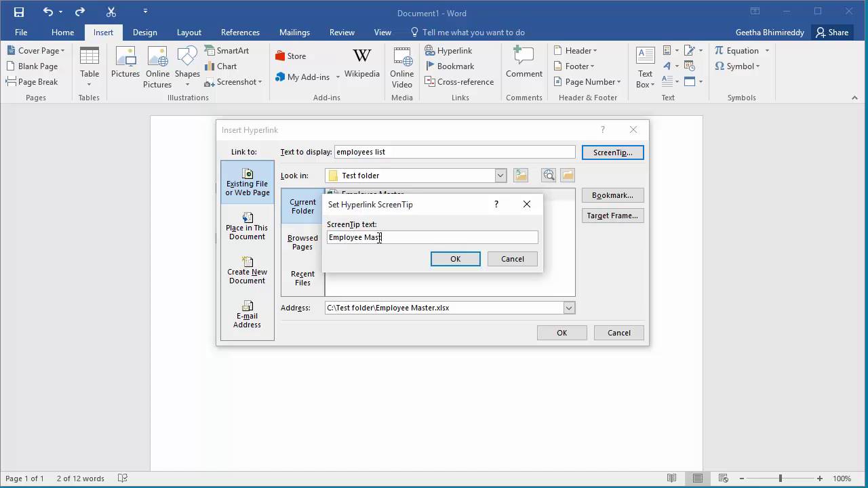Click the Pictures icon in Illustrations
Viewport: 868px width, 488px height.
(125, 63)
